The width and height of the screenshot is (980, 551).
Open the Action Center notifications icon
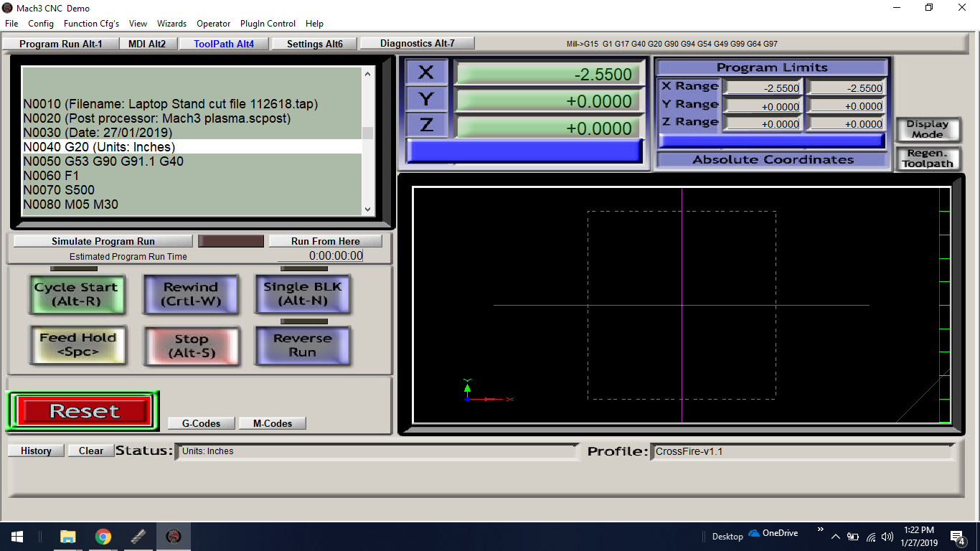(957, 536)
